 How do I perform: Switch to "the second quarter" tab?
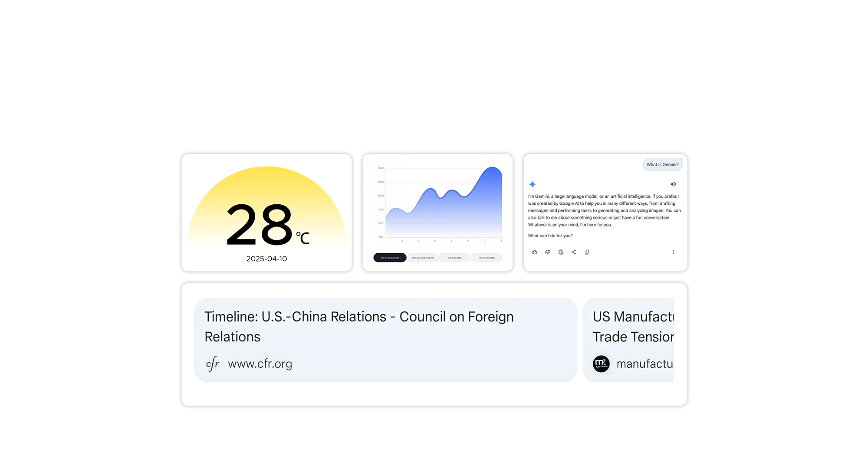(423, 258)
